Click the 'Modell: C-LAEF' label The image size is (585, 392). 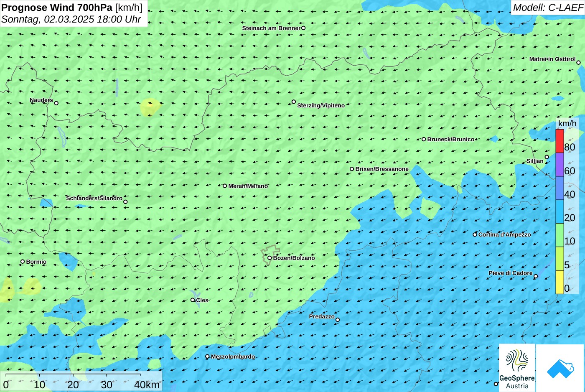point(548,7)
